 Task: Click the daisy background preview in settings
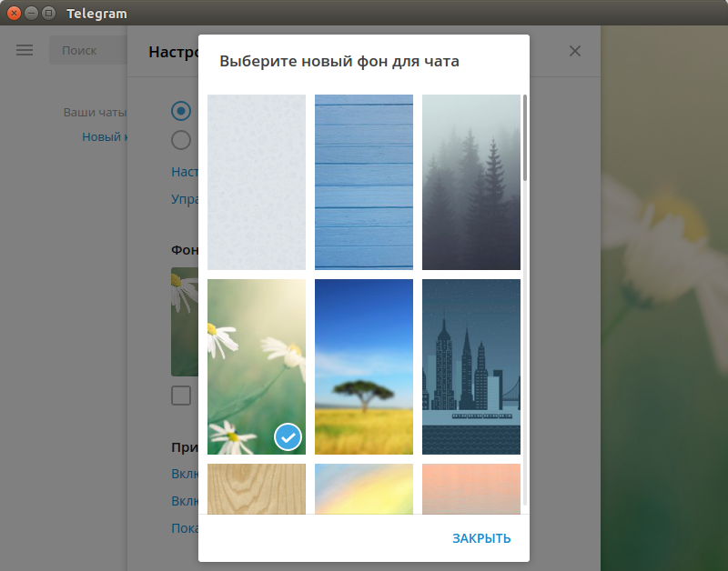185,322
